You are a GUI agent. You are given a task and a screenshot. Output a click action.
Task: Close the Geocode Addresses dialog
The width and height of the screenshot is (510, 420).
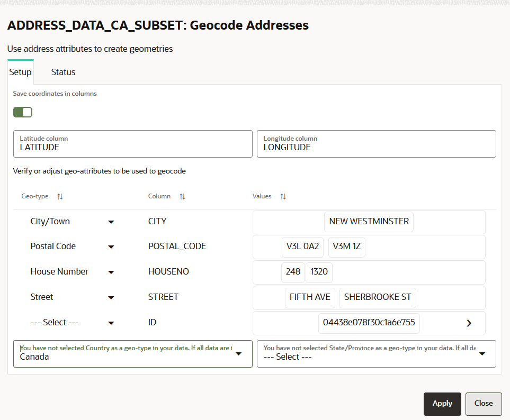pos(484,404)
